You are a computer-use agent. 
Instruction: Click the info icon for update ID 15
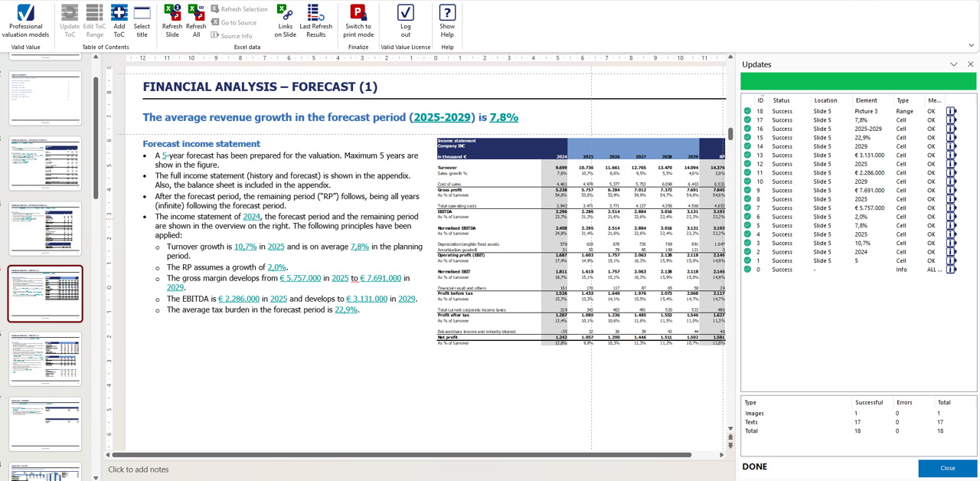tap(951, 138)
